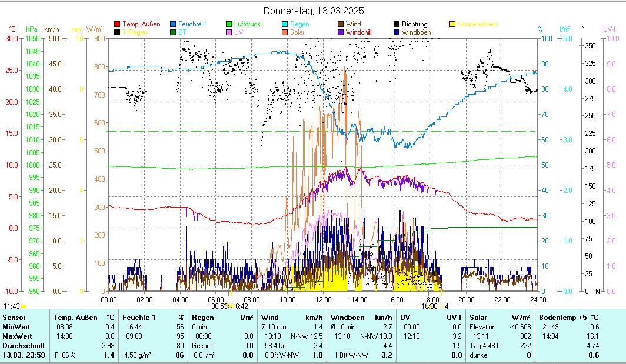Screen dimensions: 626x364
Task: Click the red Temp. Außen legend swatch
Action: point(117,24)
